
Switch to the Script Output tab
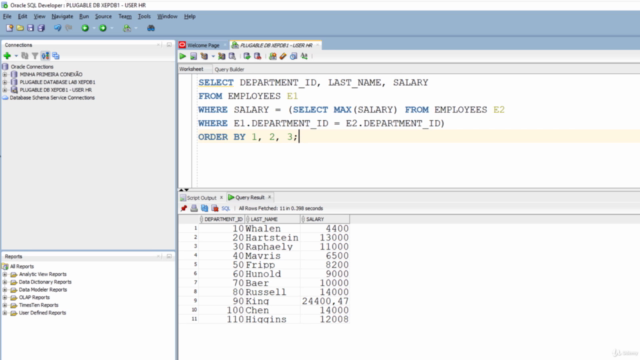[201, 198]
